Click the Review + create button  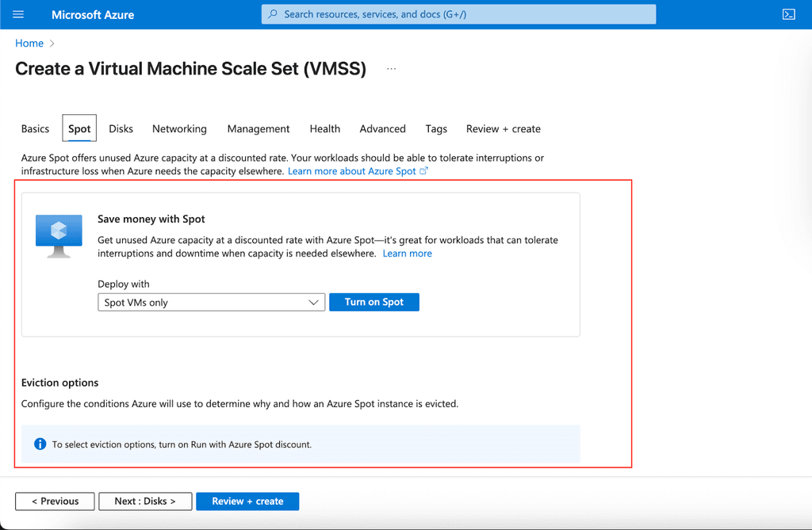(247, 501)
